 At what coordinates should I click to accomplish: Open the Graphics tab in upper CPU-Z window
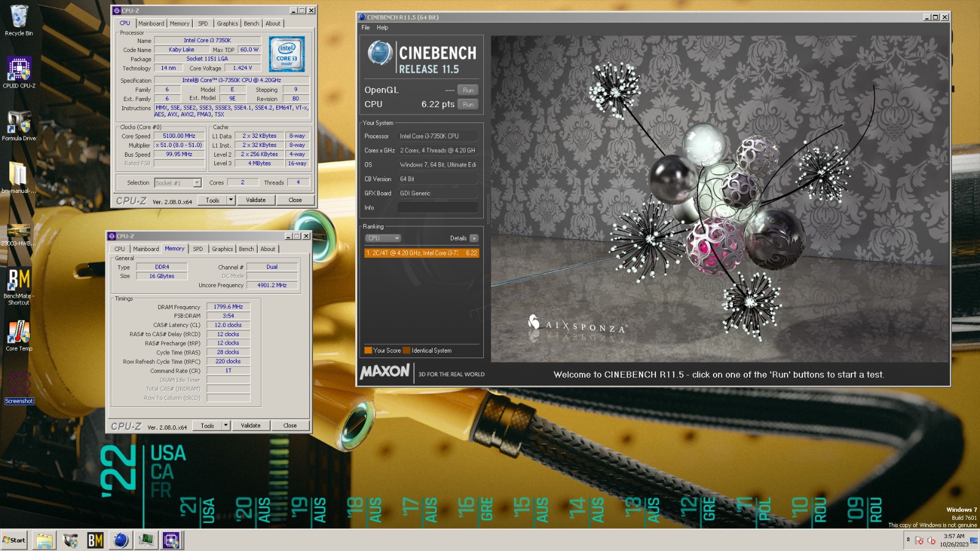tap(227, 23)
